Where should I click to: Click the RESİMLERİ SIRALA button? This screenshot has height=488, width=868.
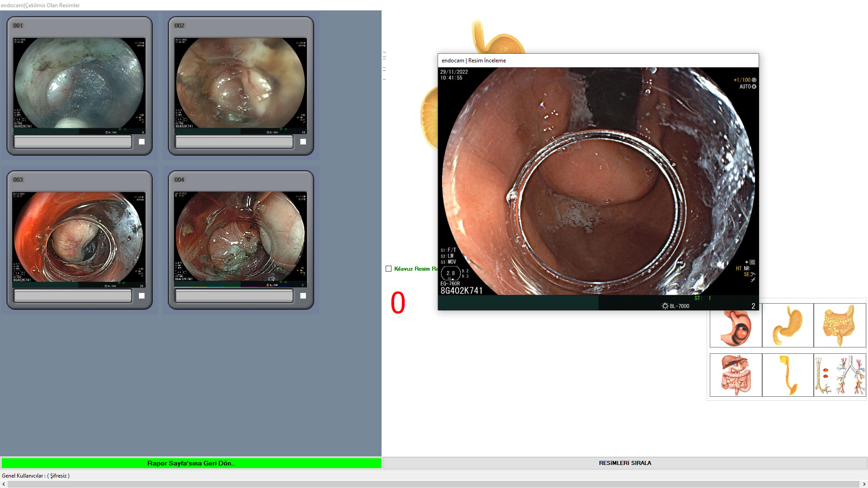tap(625, 463)
